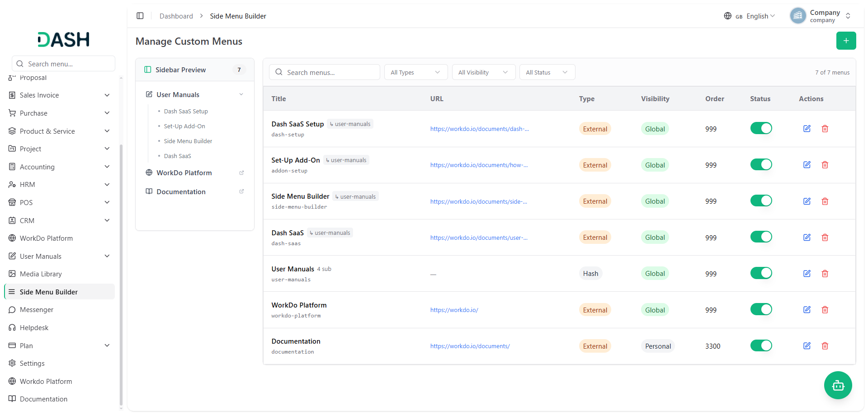Image resolution: width=868 pixels, height=415 pixels.
Task: Select Dash SaaS Setup in Sidebar Preview
Action: pyautogui.click(x=186, y=111)
